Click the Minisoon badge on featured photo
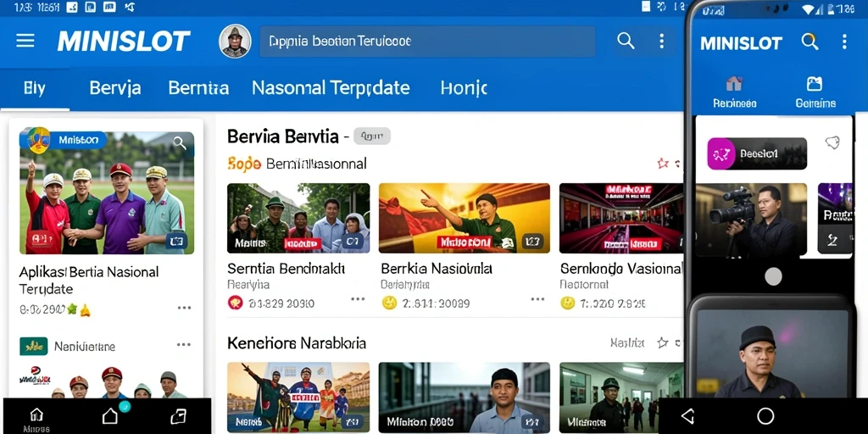Image resolution: width=868 pixels, height=434 pixels. (x=63, y=140)
